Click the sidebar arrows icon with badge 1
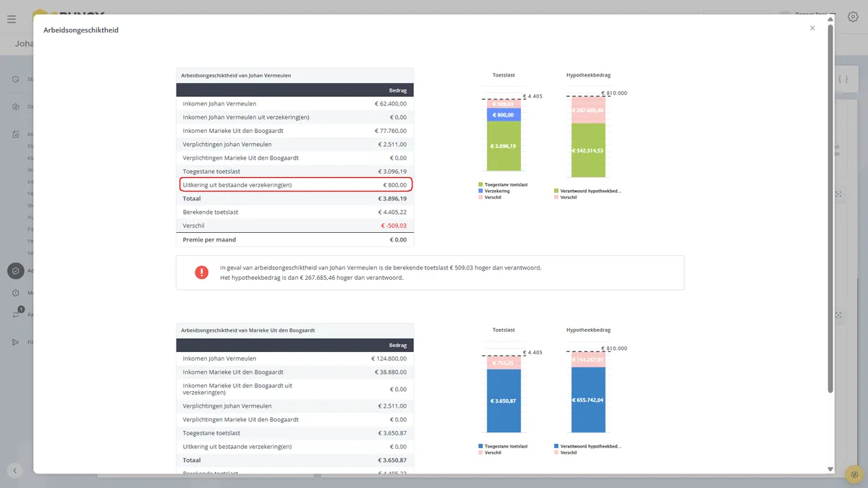 click(x=16, y=314)
